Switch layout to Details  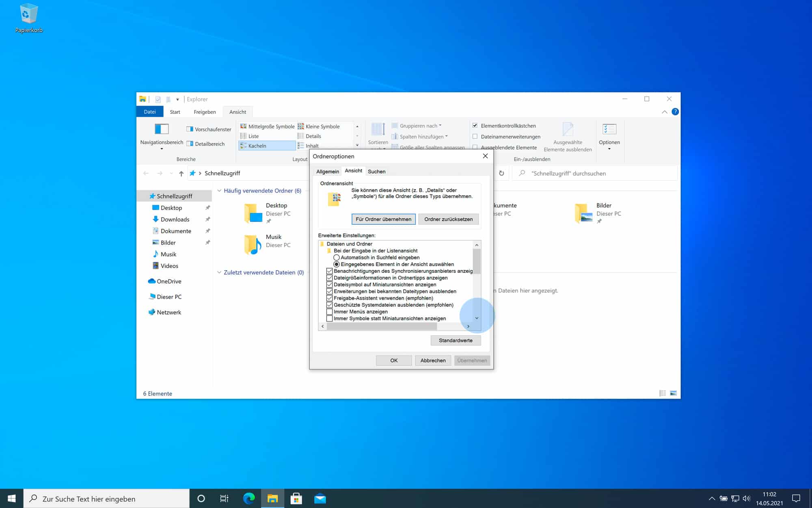[309, 136]
